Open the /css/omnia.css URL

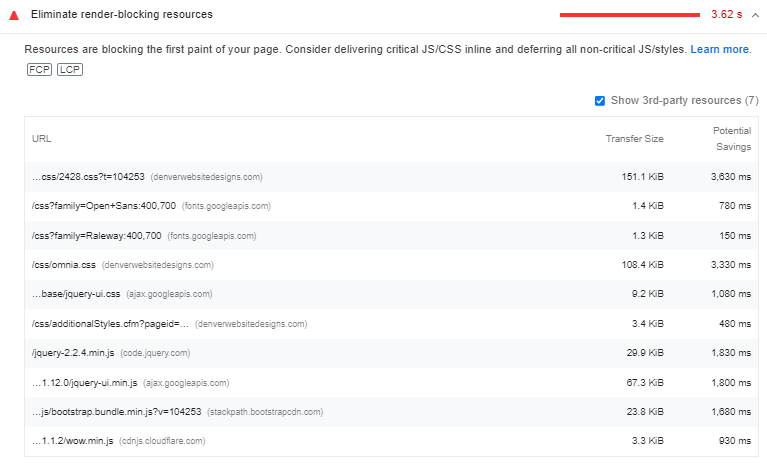(64, 265)
